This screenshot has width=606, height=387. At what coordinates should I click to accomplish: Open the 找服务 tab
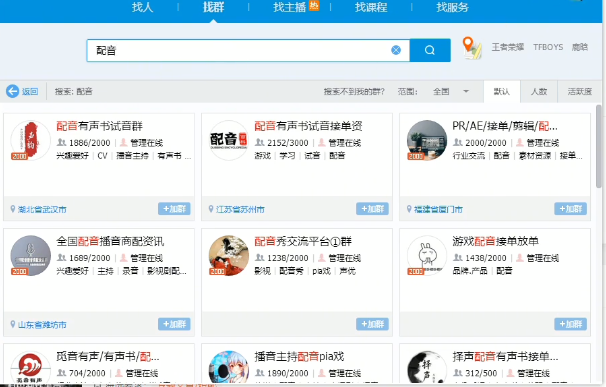tap(453, 7)
